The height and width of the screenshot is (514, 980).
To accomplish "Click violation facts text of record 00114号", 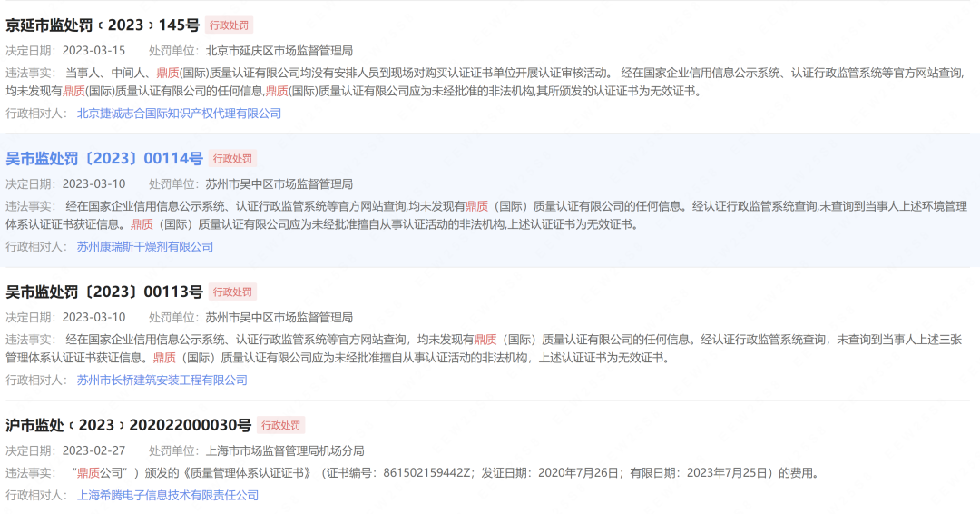I will point(486,215).
